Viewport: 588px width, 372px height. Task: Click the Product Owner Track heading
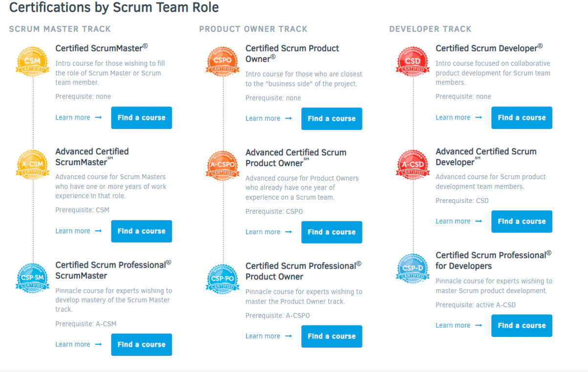(x=253, y=29)
